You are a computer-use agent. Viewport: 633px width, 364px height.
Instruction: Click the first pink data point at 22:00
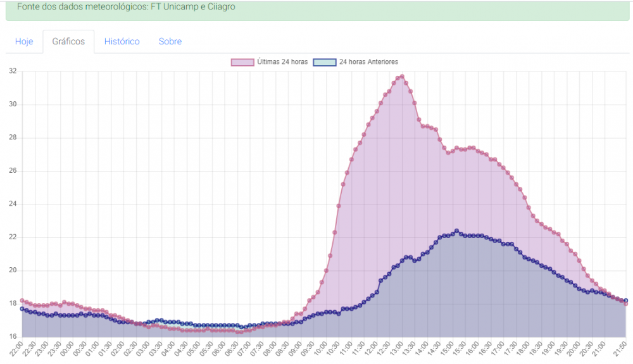(22, 301)
